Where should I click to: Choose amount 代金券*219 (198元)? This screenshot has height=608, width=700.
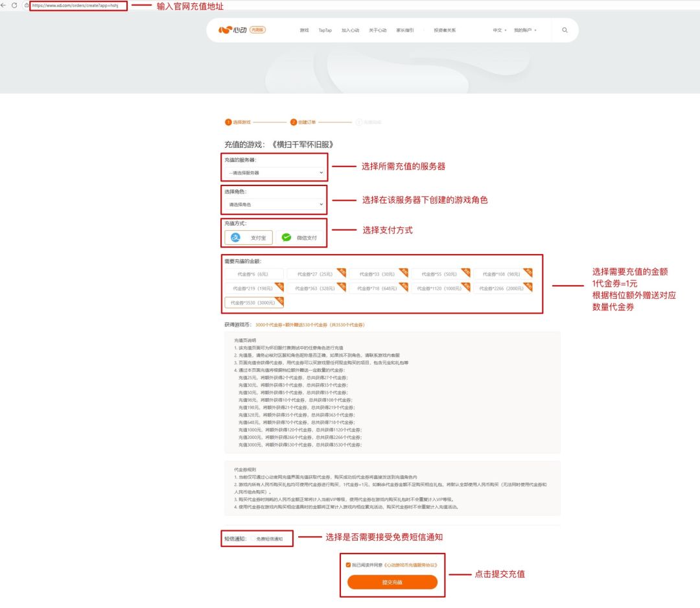point(253,288)
